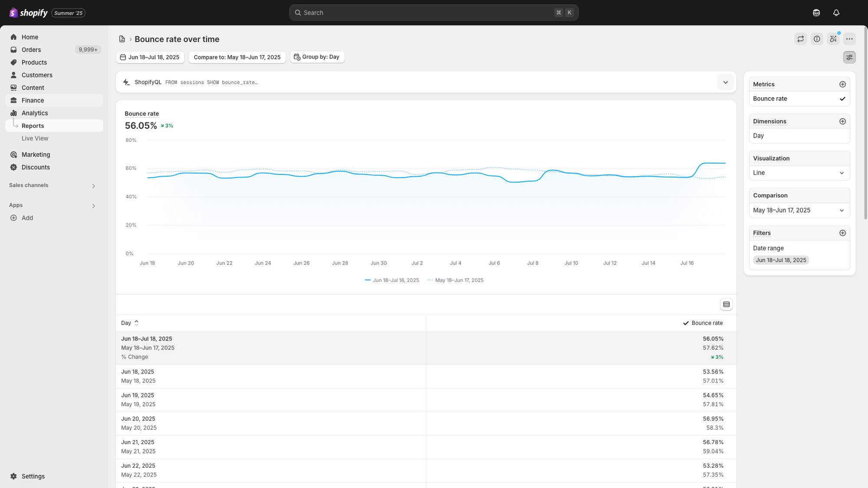The image size is (868, 488).
Task: Click the reports breadcrumb document icon
Action: point(122,39)
